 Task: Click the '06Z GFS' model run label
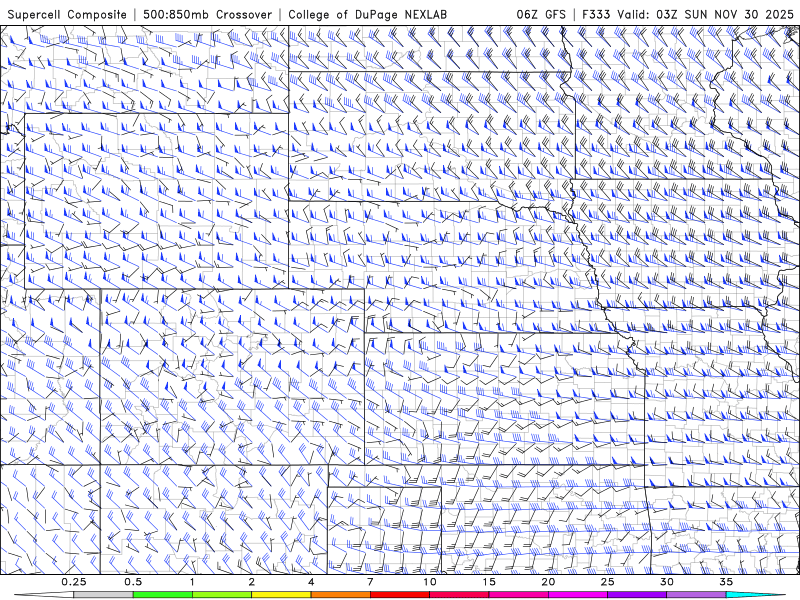click(541, 14)
